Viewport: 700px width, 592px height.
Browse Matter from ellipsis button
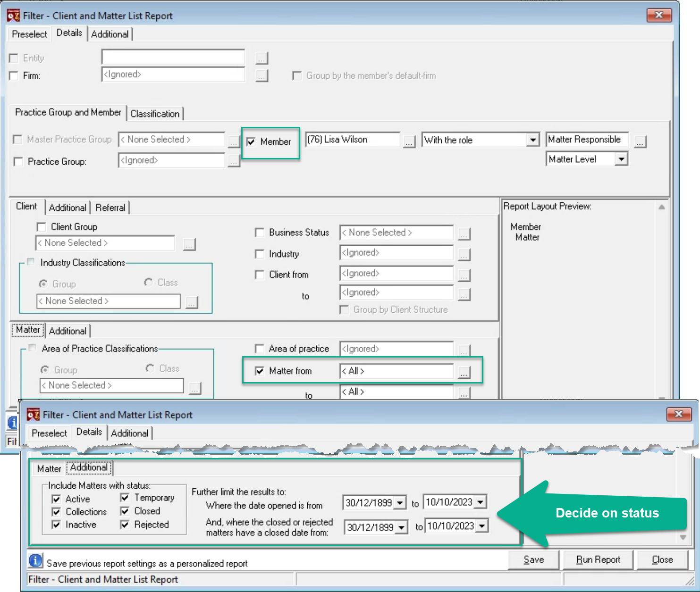click(x=464, y=372)
